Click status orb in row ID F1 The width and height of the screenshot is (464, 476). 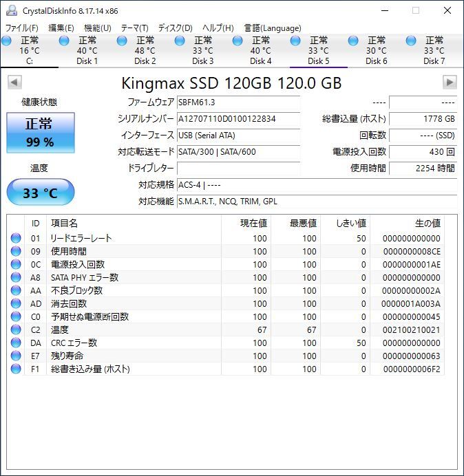pos(16,369)
